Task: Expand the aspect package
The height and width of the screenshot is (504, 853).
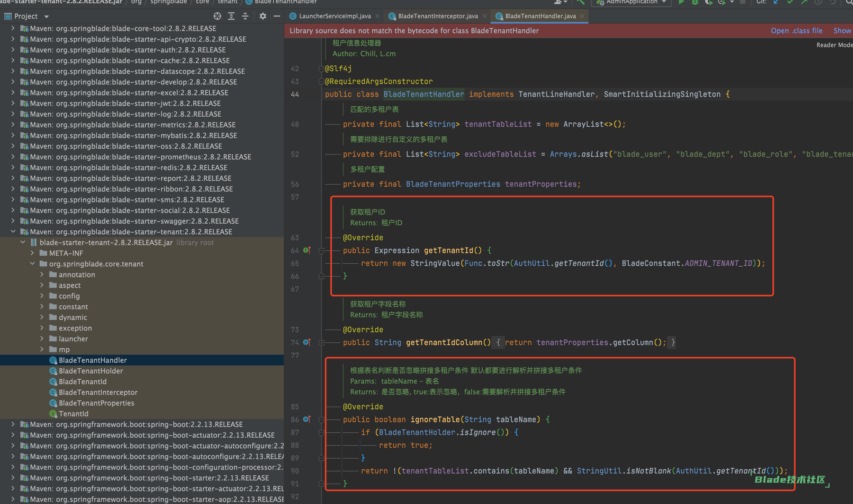Action: pyautogui.click(x=42, y=285)
